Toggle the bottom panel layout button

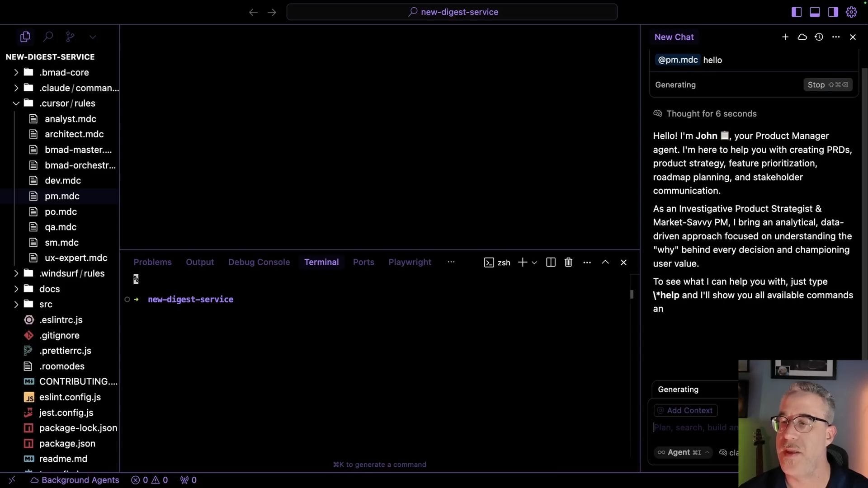point(815,12)
